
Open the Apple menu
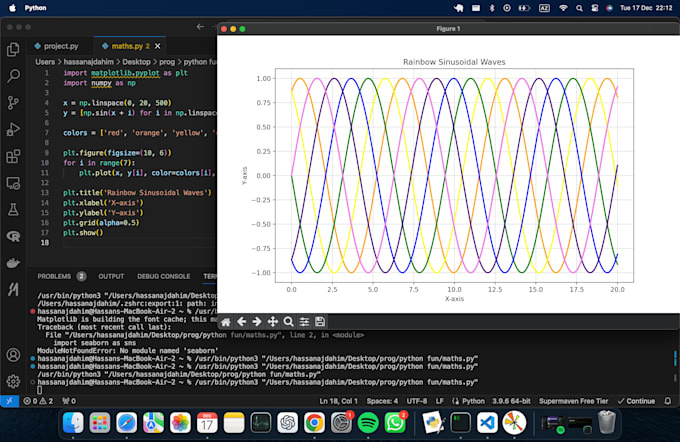click(x=12, y=8)
